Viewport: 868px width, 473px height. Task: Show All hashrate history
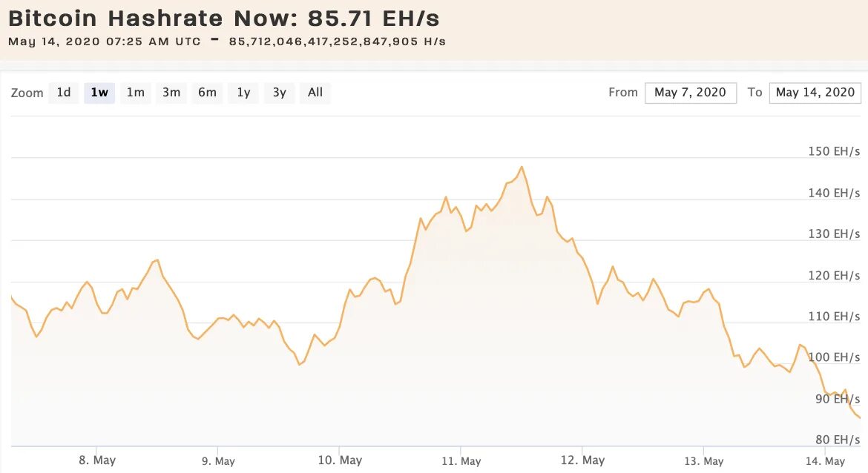point(315,93)
